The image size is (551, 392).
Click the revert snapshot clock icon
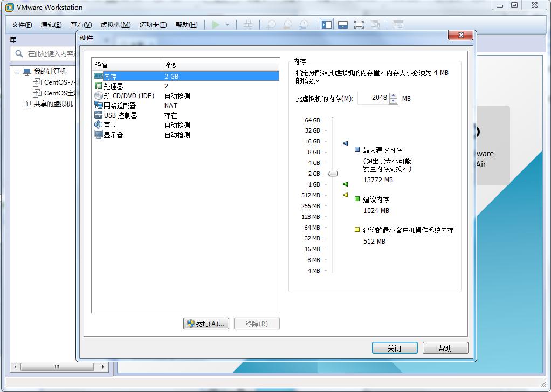[287, 25]
